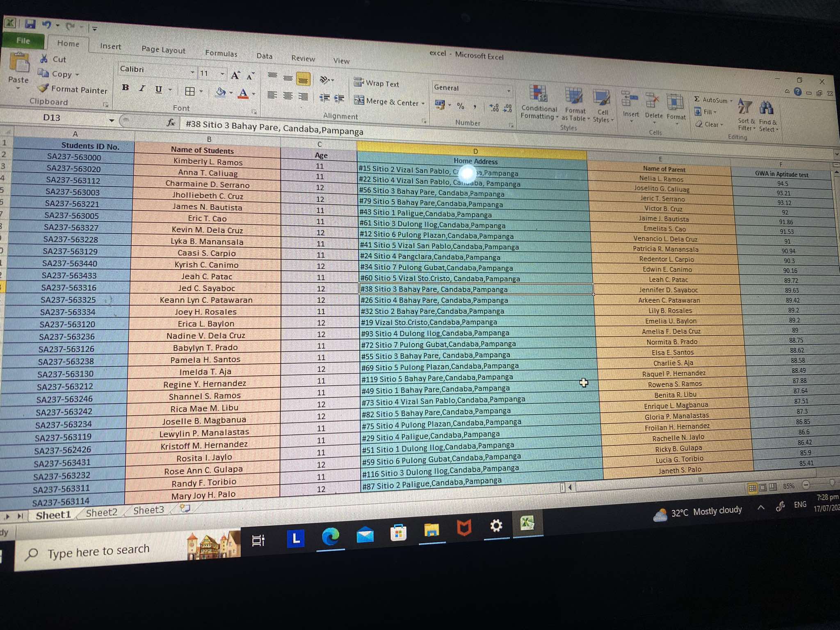This screenshot has width=840, height=630.
Task: Click the Format Painter brush icon
Action: [x=43, y=88]
